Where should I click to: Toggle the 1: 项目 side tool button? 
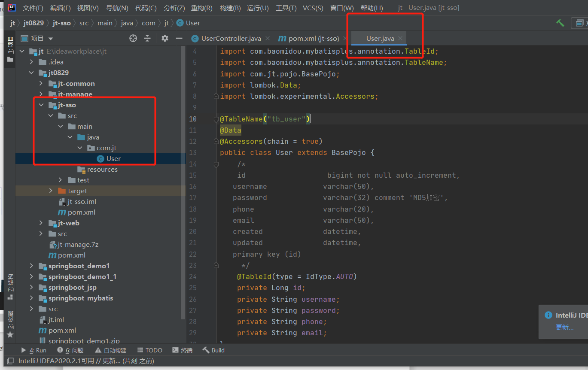pyautogui.click(x=10, y=49)
